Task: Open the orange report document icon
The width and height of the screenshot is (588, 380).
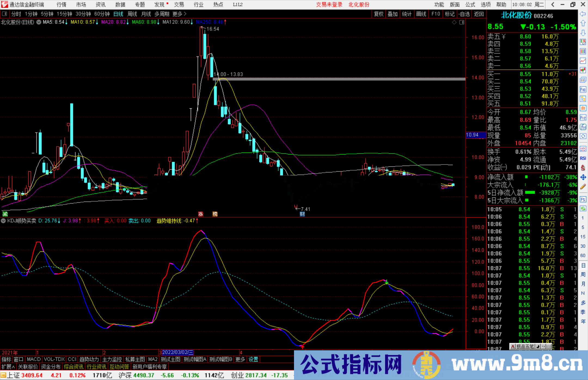Action: pos(583,108)
